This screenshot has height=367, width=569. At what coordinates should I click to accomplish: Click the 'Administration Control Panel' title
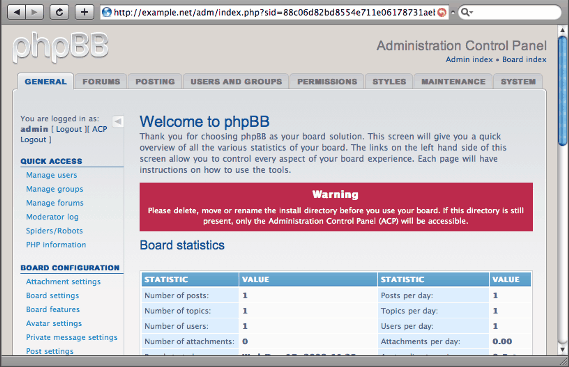click(461, 46)
